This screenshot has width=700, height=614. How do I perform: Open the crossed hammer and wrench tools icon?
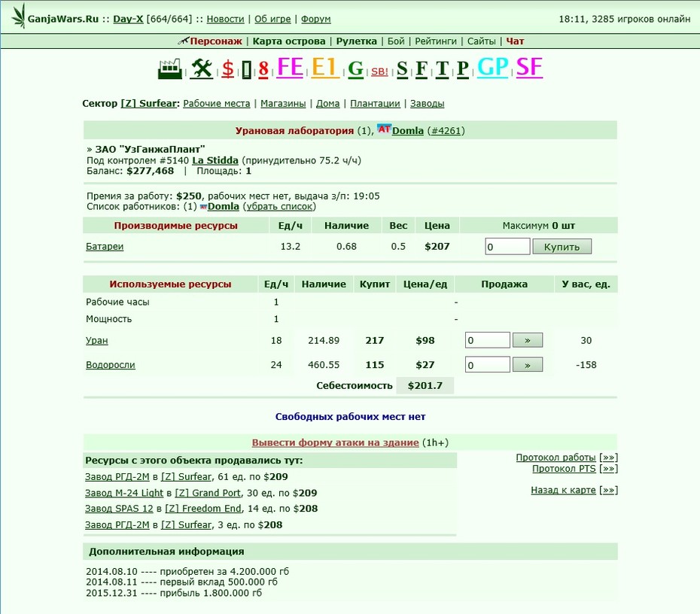coord(201,69)
